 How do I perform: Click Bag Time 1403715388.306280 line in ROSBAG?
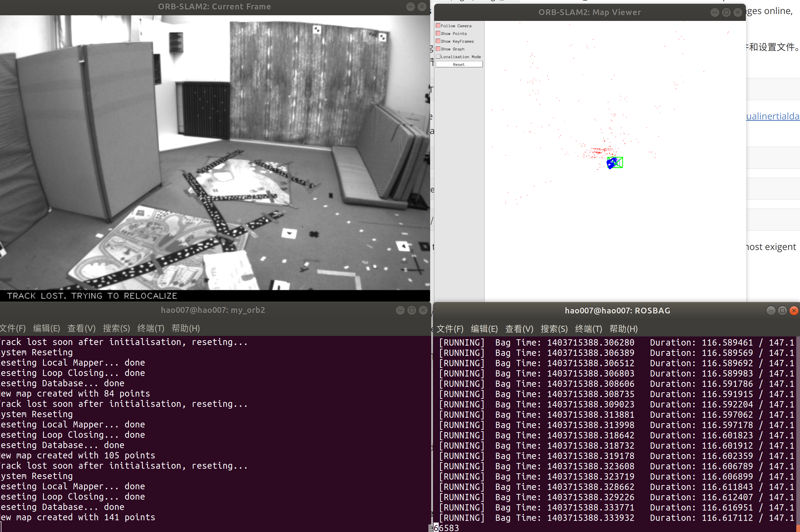[x=616, y=343]
